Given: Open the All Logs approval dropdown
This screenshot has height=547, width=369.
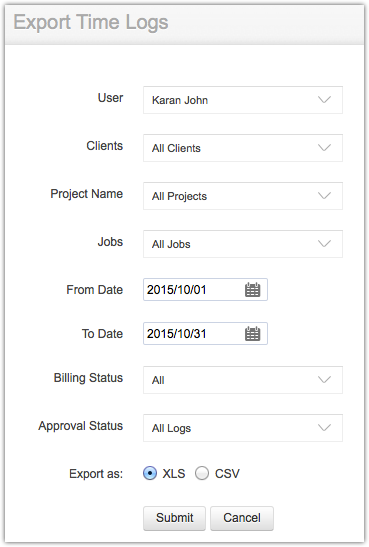Looking at the screenshot, I should tap(243, 428).
